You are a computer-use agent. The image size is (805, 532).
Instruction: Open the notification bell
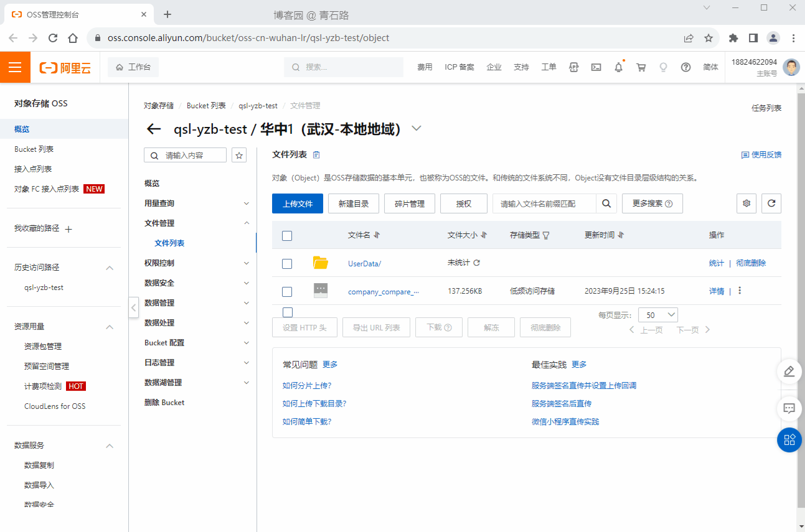[x=618, y=67]
